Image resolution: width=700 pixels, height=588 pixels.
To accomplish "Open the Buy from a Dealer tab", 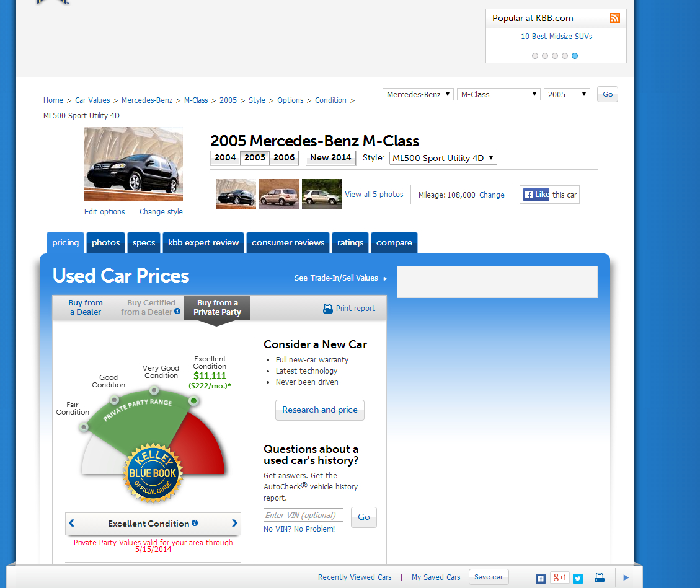I will 86,307.
